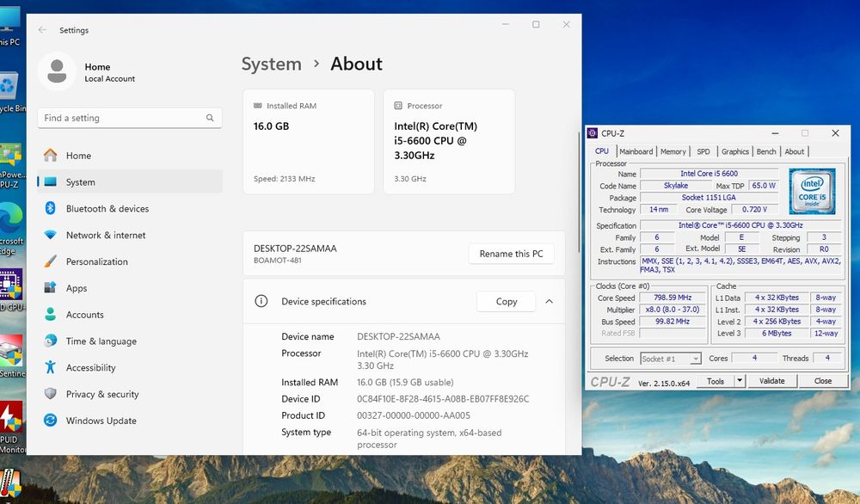Click the CPU-Z title bar app icon
This screenshot has width=860, height=504.
tap(593, 133)
